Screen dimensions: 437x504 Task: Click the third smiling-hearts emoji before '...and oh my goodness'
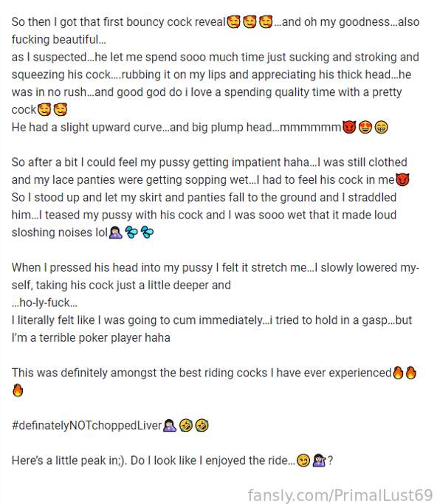click(x=266, y=22)
